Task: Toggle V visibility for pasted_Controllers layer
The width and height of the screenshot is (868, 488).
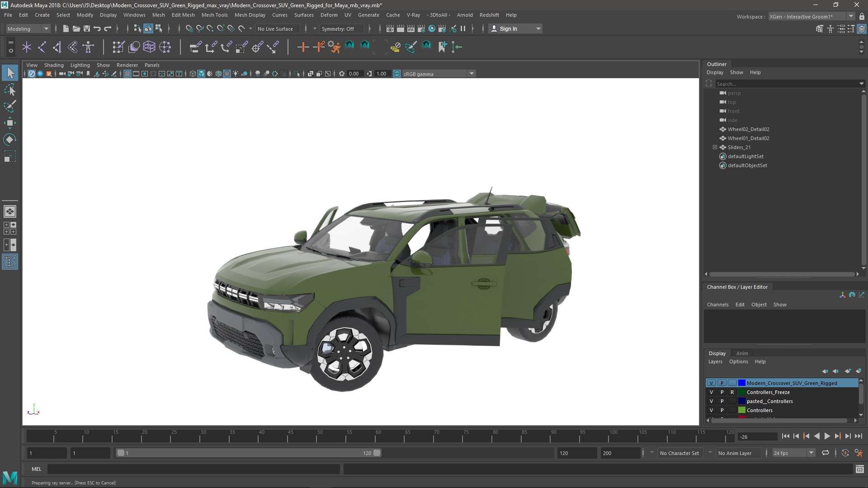Action: [x=711, y=401]
